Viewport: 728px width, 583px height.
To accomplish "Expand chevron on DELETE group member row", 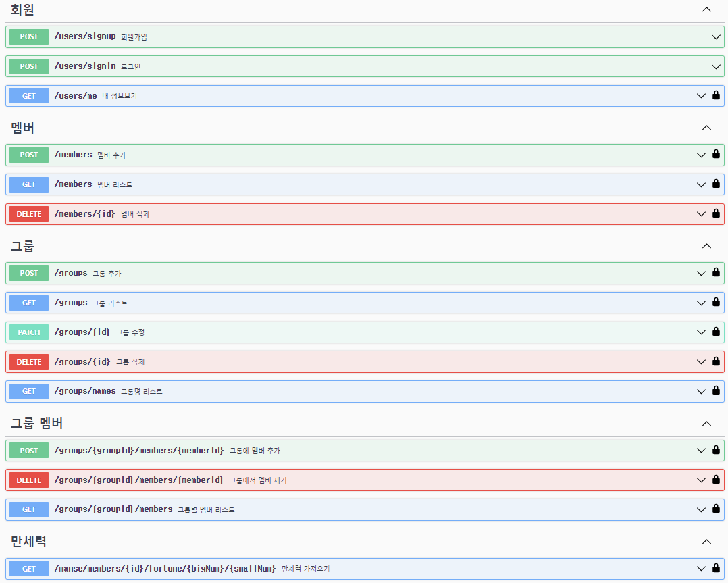I will point(701,480).
